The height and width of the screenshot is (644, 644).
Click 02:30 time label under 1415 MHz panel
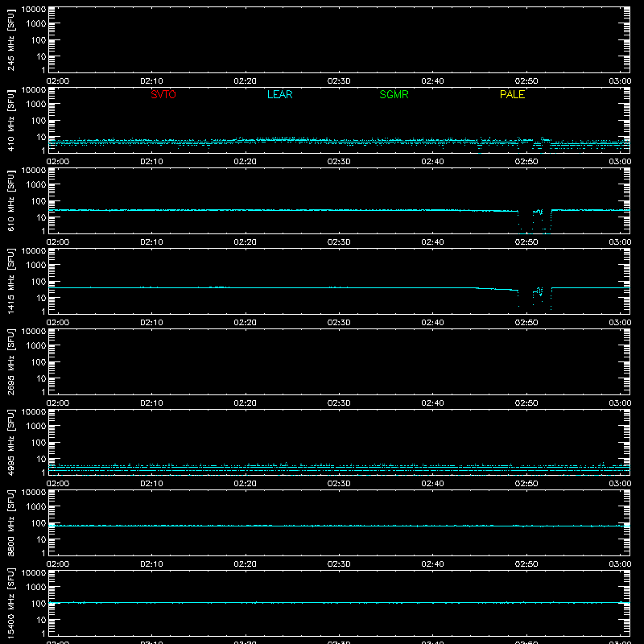point(339,323)
